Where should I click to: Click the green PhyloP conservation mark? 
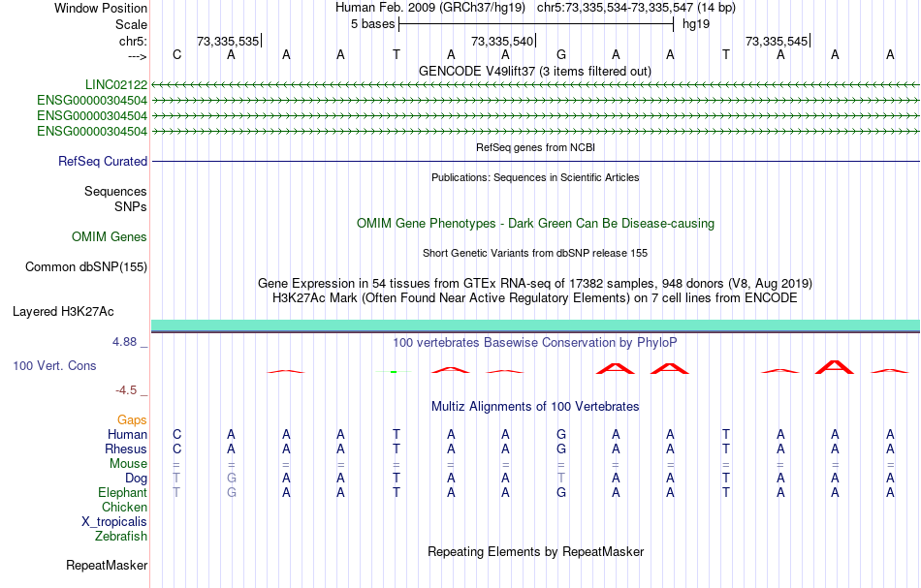(394, 371)
